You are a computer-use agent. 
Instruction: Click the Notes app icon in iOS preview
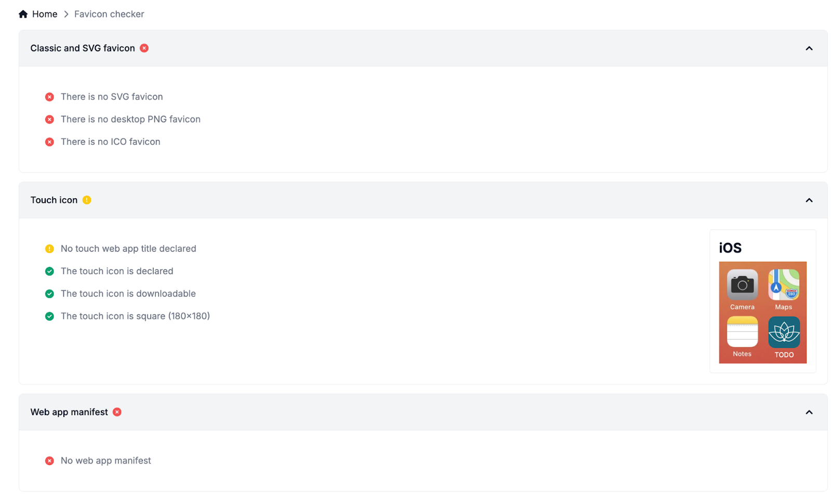[742, 332]
